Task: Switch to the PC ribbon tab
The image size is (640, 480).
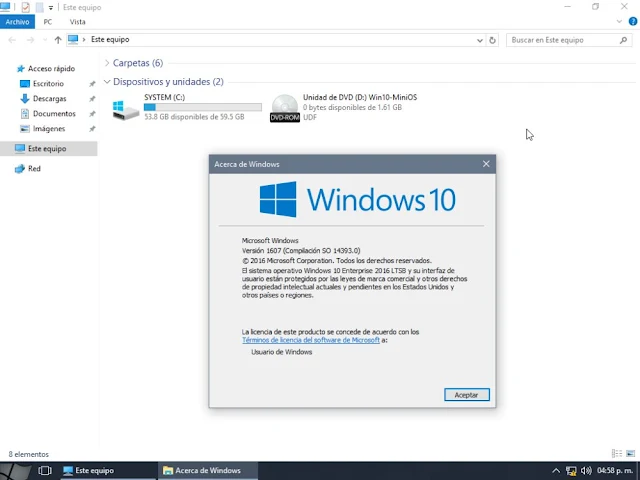Action: pos(48,22)
